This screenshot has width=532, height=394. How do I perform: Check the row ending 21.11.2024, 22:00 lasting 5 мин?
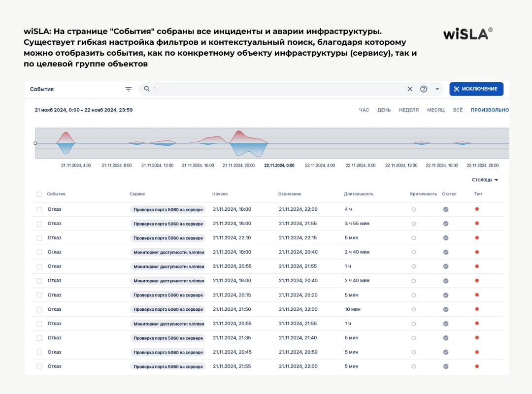click(39, 366)
